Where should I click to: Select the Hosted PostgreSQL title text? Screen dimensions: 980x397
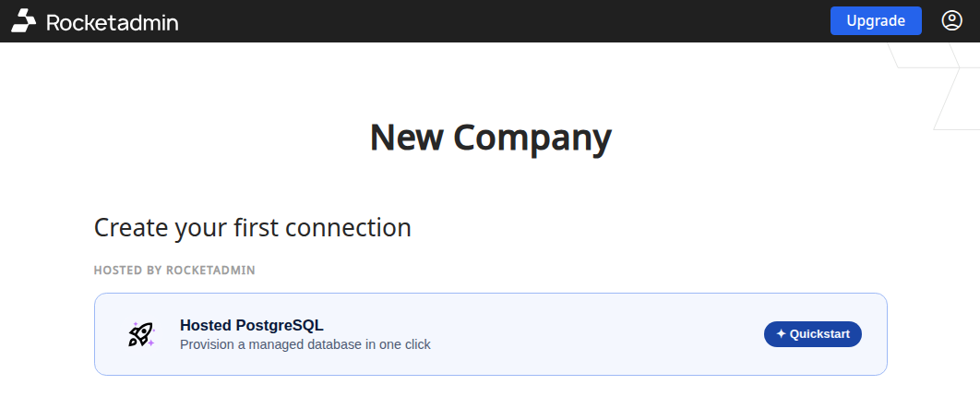point(251,325)
